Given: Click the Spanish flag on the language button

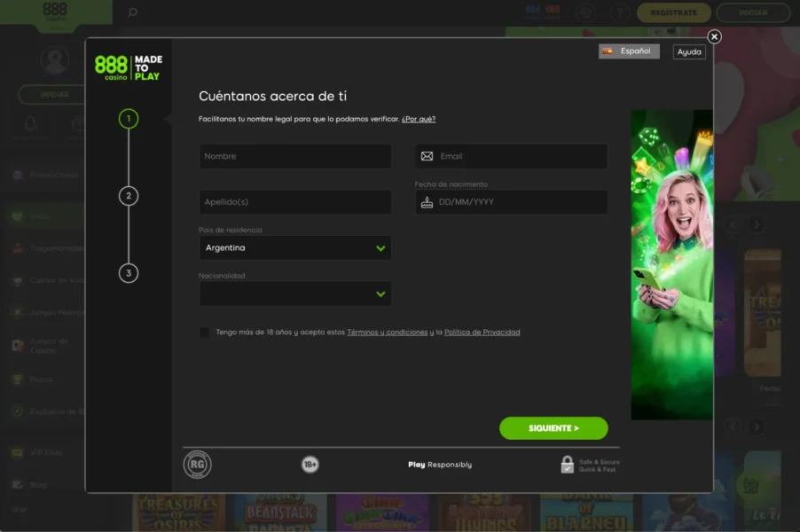Looking at the screenshot, I should tap(608, 51).
